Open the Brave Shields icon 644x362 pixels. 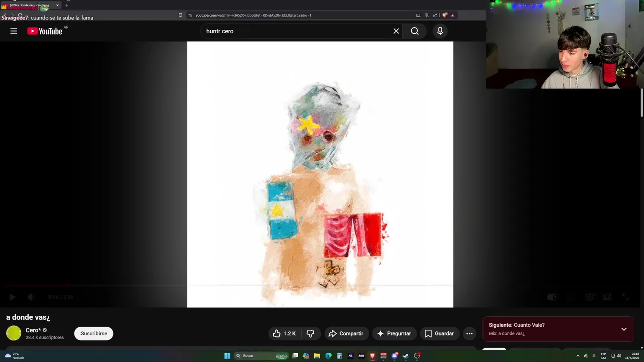click(444, 15)
